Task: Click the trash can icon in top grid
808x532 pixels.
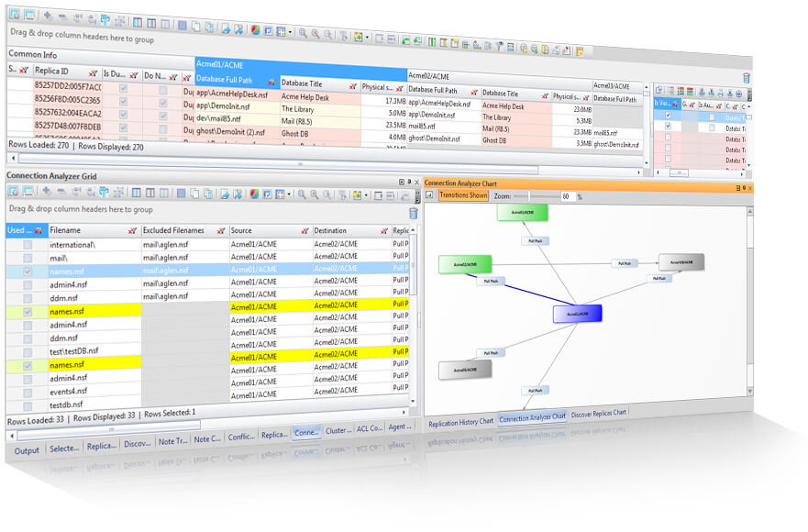Action: (747, 78)
